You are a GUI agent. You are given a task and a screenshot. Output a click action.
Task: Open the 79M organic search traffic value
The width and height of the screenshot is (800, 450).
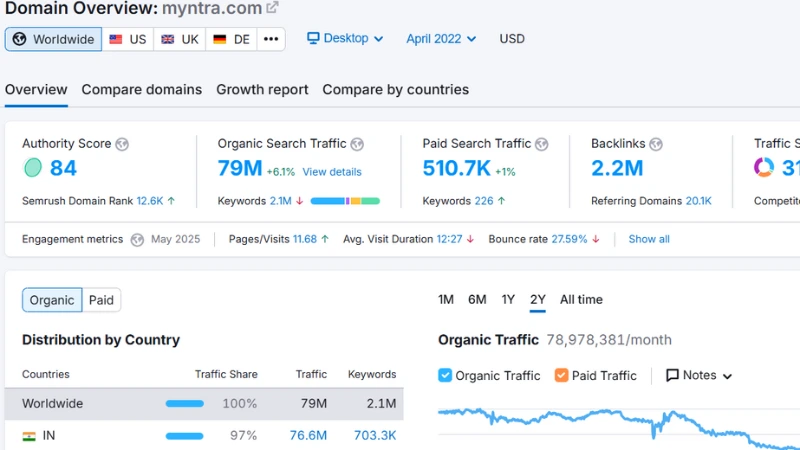coord(240,168)
